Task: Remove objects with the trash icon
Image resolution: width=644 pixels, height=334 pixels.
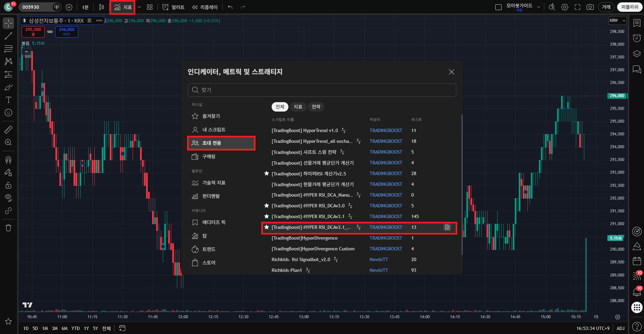Action: click(x=8, y=228)
